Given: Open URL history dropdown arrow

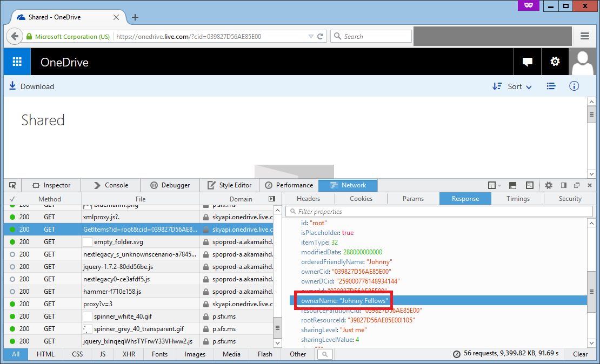Looking at the screenshot, I should (311, 36).
